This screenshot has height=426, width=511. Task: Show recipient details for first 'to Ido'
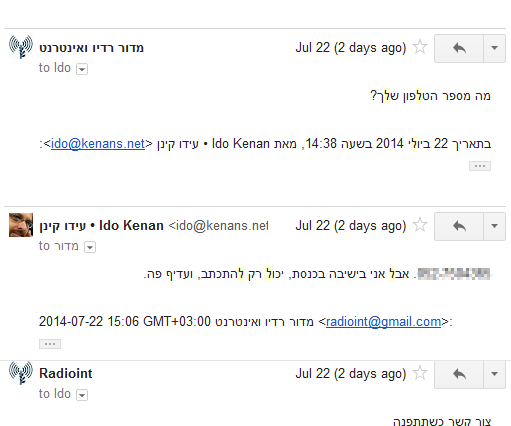coord(82,69)
